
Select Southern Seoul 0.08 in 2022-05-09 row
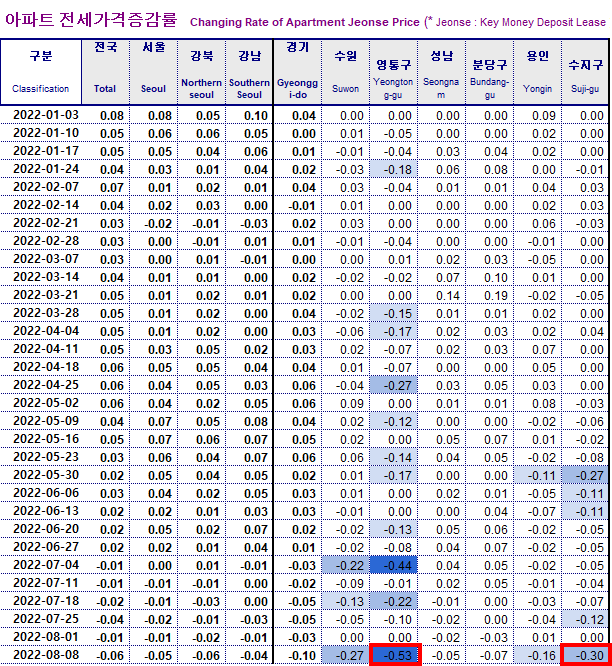click(249, 421)
